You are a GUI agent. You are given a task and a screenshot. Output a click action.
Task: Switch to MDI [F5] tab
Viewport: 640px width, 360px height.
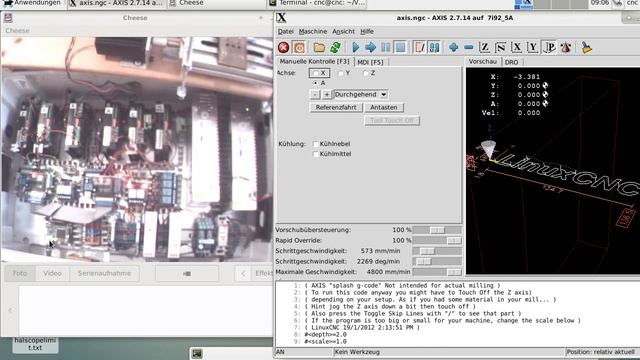tap(370, 62)
